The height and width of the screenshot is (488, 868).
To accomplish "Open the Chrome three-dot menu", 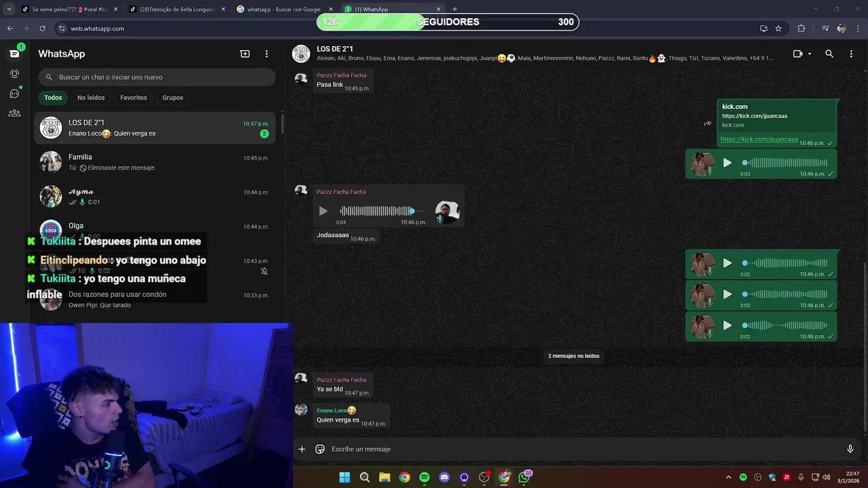I will 858,28.
